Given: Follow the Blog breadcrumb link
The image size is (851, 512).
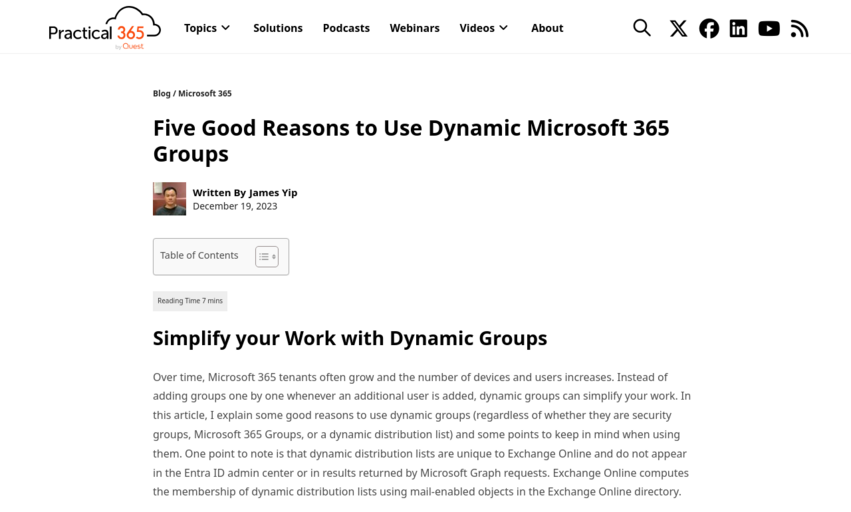Looking at the screenshot, I should 162,93.
